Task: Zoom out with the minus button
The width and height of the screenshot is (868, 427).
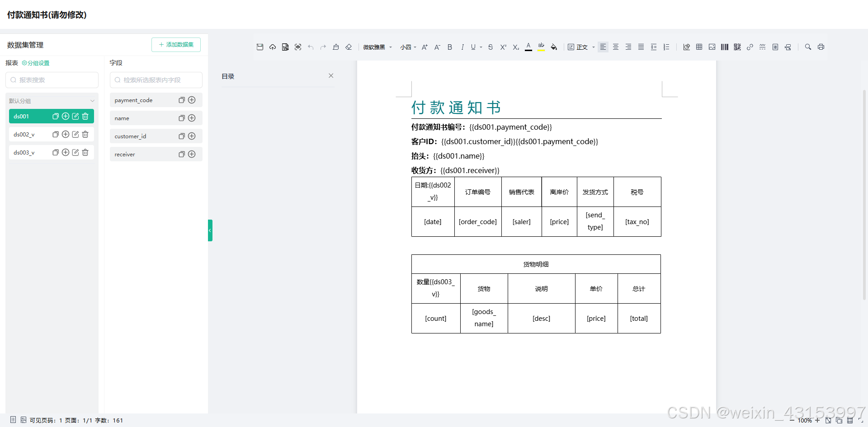Action: pyautogui.click(x=792, y=421)
